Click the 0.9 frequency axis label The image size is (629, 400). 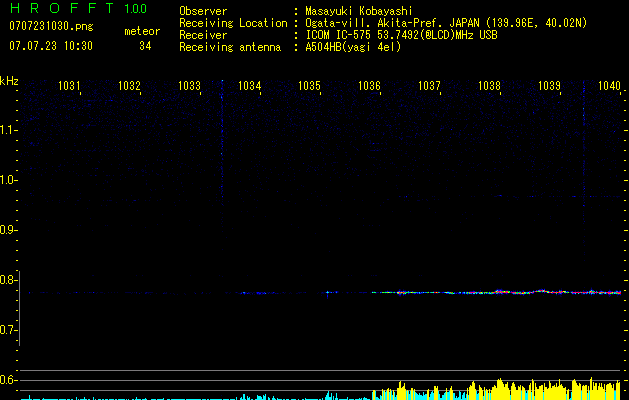pos(6,230)
